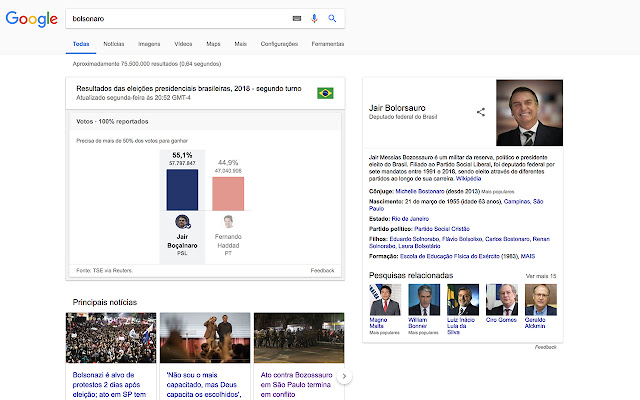Open the spouse Michelle link
Screen dimensions: 640x400
(420, 191)
